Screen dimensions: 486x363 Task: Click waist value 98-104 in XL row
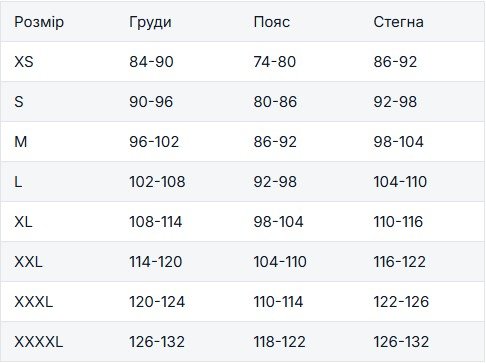(278, 222)
